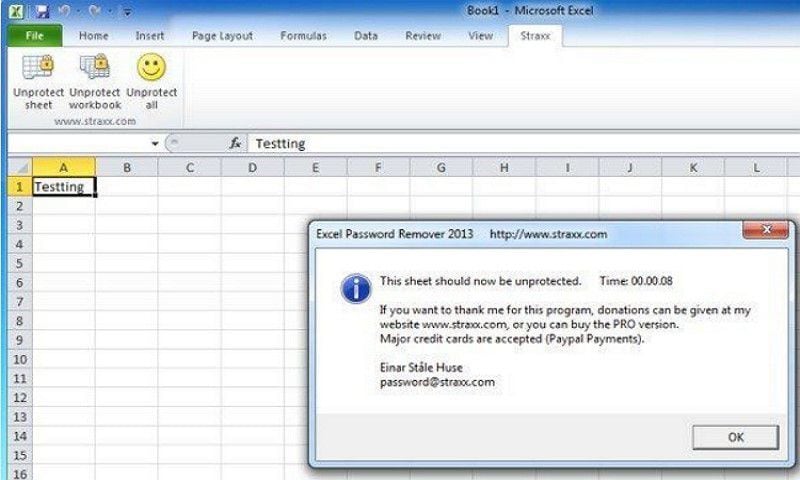Screen dimensions: 800x480
Task: Close the Excel Password Remover dialog
Action: tap(765, 230)
